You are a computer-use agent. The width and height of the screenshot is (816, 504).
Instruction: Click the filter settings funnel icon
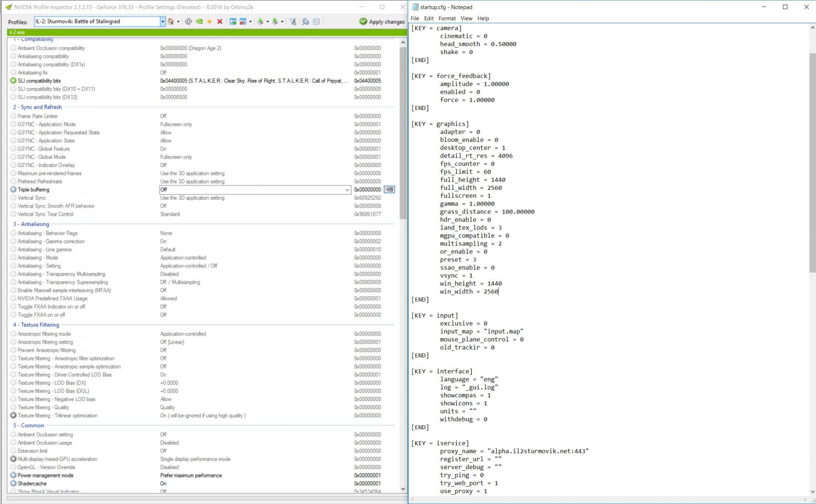[x=293, y=22]
